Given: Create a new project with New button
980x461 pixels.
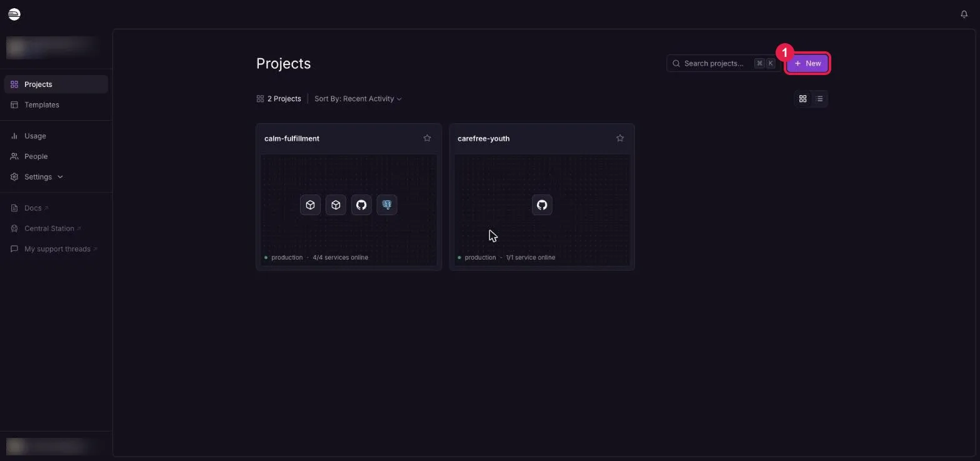Looking at the screenshot, I should pos(807,63).
